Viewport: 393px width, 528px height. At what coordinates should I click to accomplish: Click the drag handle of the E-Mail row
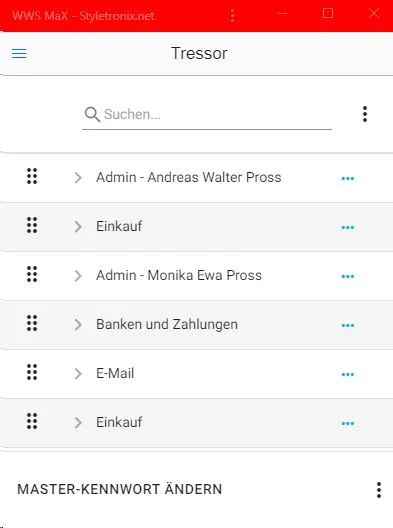click(x=32, y=372)
